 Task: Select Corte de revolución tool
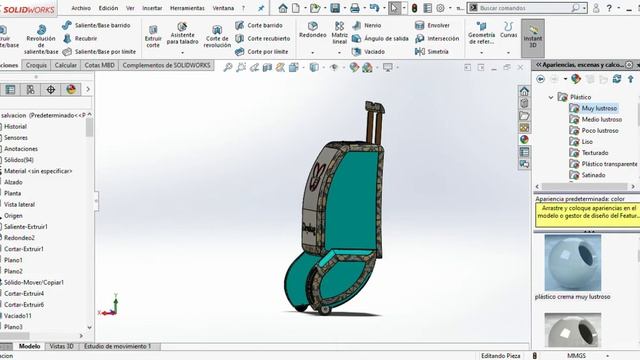click(217, 37)
